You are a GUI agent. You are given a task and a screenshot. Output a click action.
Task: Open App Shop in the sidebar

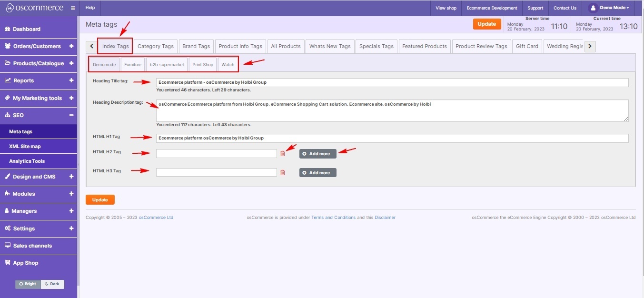(x=25, y=263)
